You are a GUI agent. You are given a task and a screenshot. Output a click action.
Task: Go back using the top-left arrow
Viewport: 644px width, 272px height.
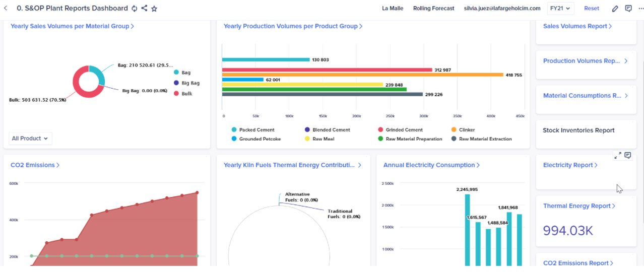tap(6, 8)
